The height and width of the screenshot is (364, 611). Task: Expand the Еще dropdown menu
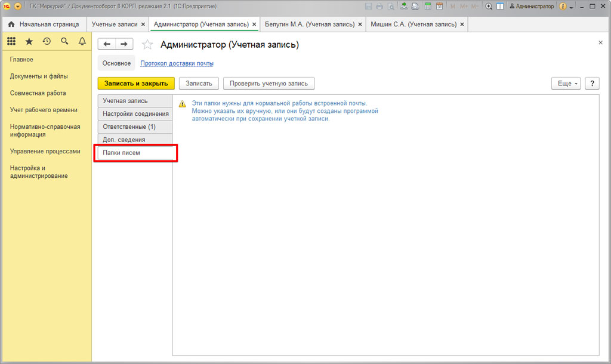tap(566, 84)
